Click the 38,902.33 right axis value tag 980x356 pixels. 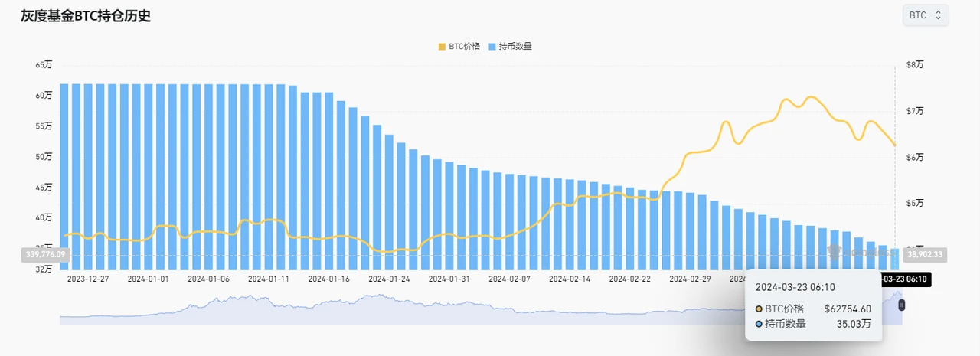point(925,254)
